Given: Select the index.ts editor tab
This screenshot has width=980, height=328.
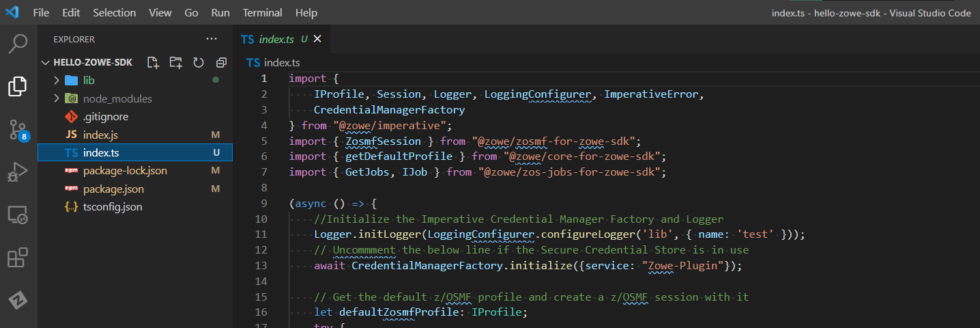Looking at the screenshot, I should tap(281, 40).
